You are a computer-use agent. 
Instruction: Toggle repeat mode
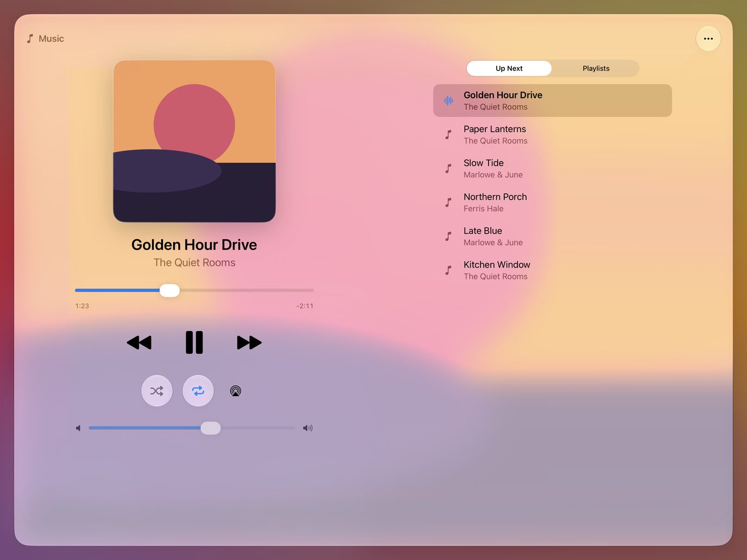(198, 391)
